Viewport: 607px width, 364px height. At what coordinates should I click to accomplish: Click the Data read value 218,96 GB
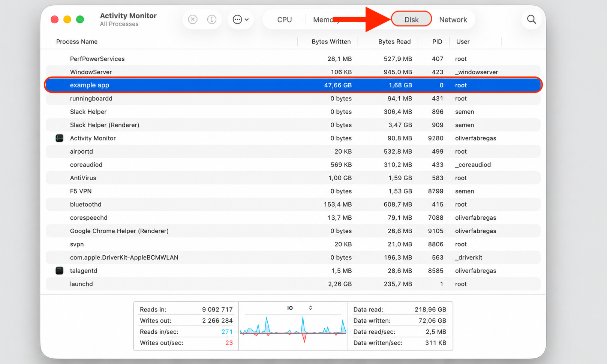click(430, 310)
